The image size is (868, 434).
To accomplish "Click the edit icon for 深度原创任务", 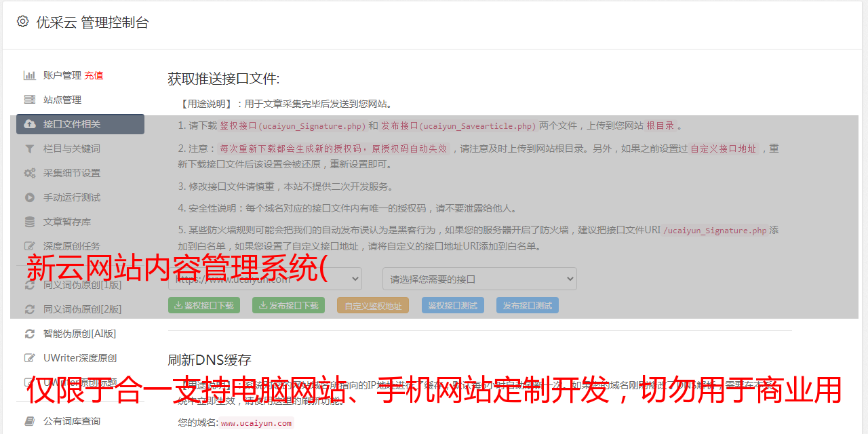I will (x=30, y=246).
